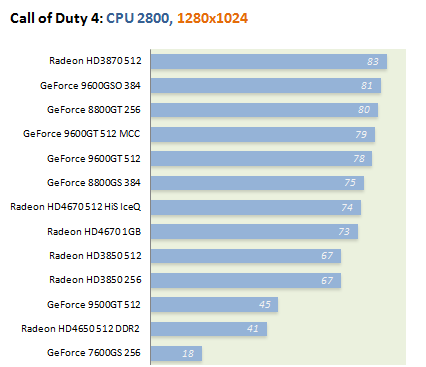Select the 'GeForce 9500GT 512' label
This screenshot has width=426, height=367.
94,304
